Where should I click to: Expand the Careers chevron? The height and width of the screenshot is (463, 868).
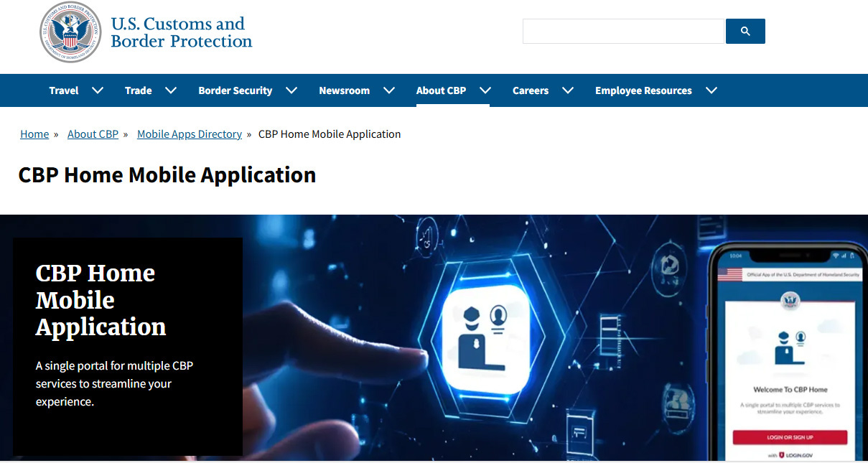click(x=568, y=90)
